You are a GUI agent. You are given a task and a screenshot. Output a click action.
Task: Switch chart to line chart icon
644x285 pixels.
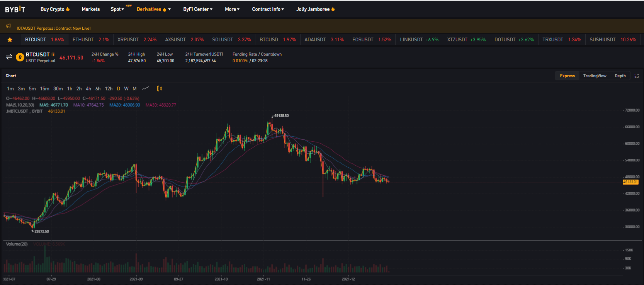click(x=146, y=88)
